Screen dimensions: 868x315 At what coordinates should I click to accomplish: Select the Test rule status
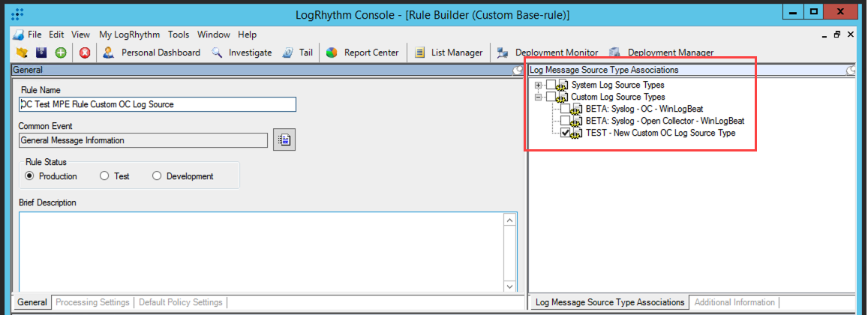click(x=105, y=176)
